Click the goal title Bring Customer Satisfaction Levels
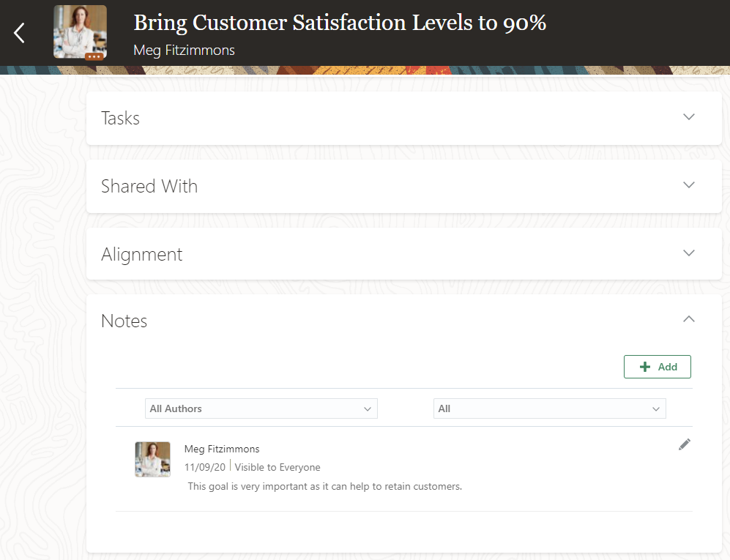 339,22
